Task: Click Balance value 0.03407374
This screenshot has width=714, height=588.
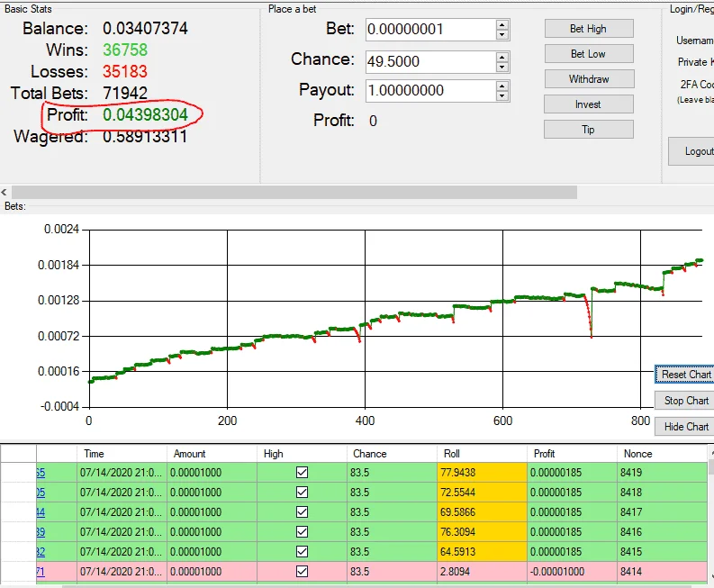Action: (x=145, y=28)
